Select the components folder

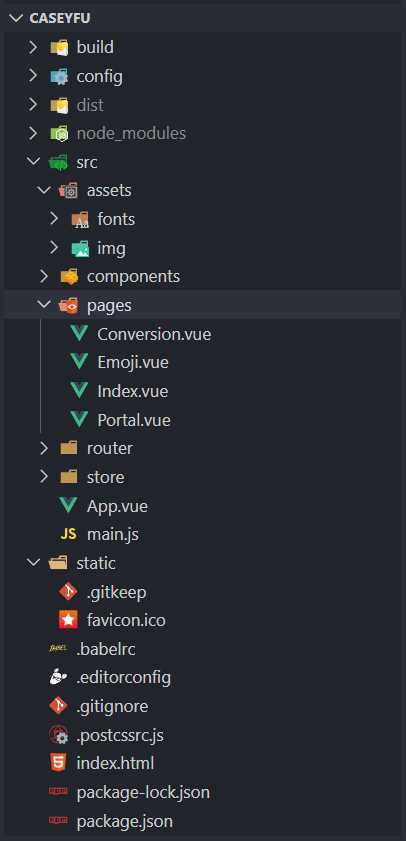click(133, 277)
